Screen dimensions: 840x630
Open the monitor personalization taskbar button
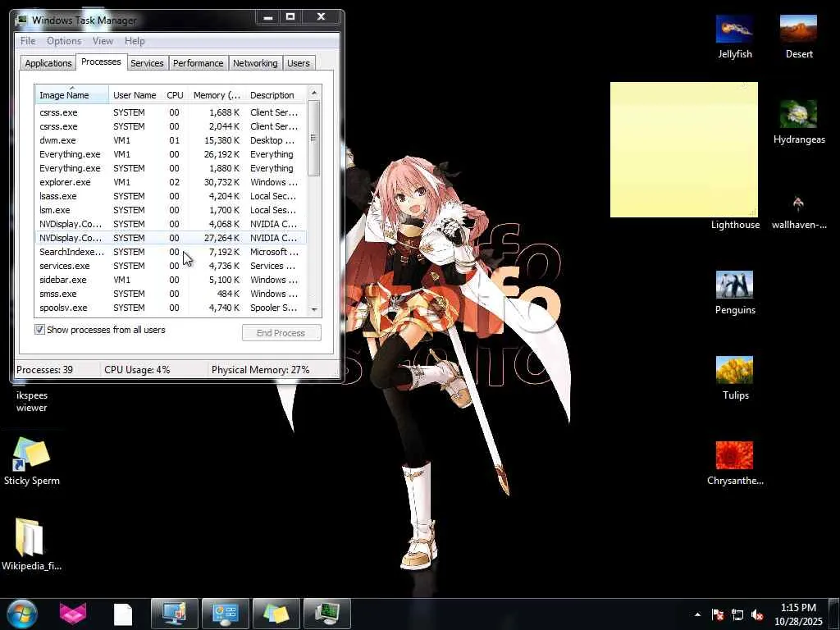click(174, 614)
